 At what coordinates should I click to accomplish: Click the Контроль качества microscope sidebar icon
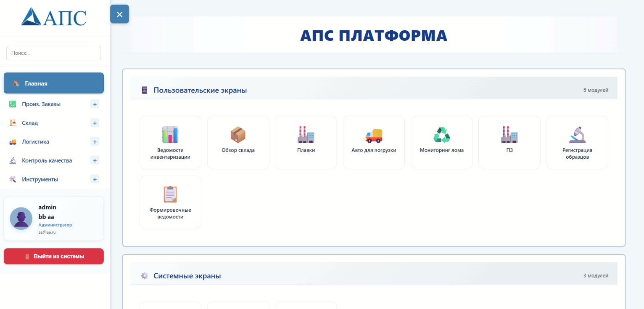pos(13,160)
